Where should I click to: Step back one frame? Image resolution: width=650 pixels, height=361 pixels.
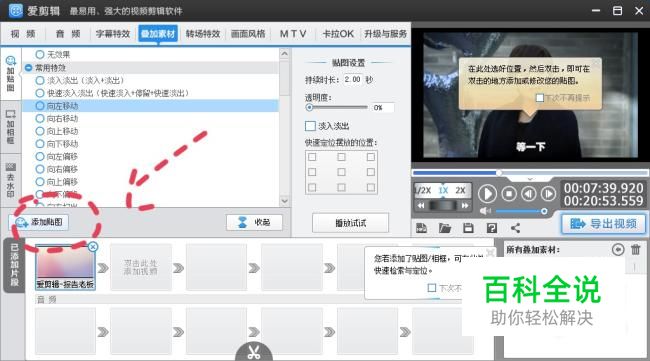click(x=529, y=194)
